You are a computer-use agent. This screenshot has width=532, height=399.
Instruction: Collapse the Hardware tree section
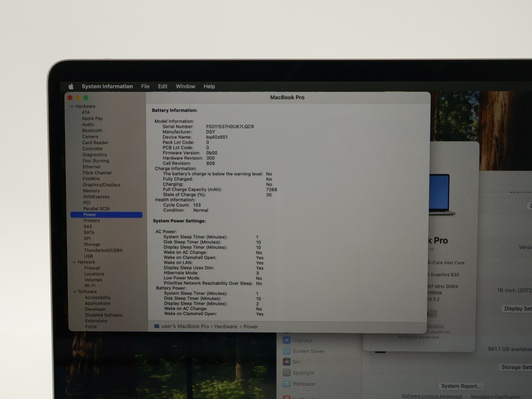[71, 106]
